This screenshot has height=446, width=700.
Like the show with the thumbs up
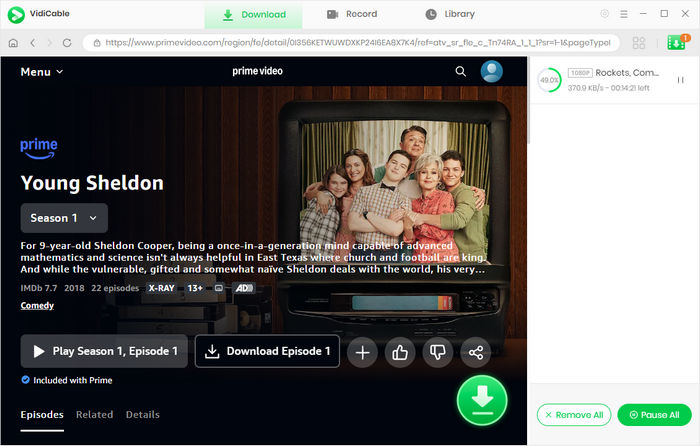(400, 353)
